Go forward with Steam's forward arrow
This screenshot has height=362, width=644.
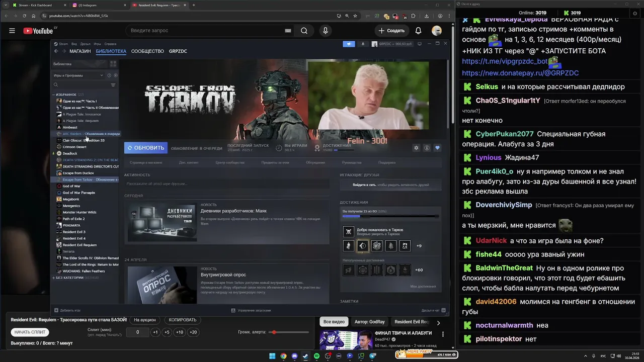click(64, 51)
